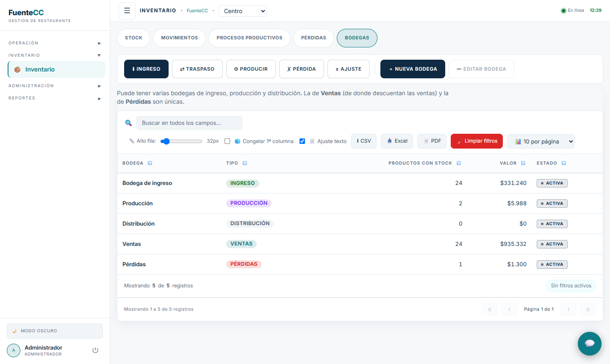610x364 pixels.
Task: Expand the ADMINISTRACIÓN sidebar section
Action: [55, 86]
